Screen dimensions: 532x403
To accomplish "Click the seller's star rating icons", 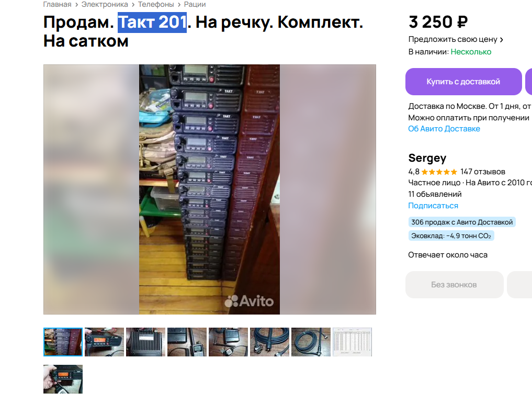I will point(439,172).
